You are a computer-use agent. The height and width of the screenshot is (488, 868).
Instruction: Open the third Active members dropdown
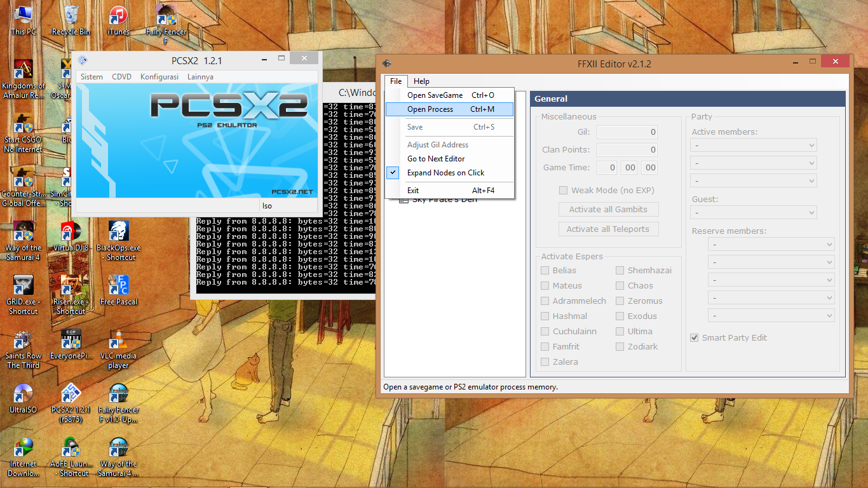754,181
